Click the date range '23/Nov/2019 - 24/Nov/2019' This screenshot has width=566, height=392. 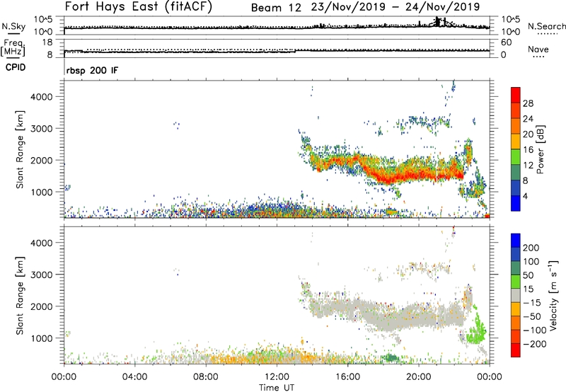pyautogui.click(x=395, y=7)
